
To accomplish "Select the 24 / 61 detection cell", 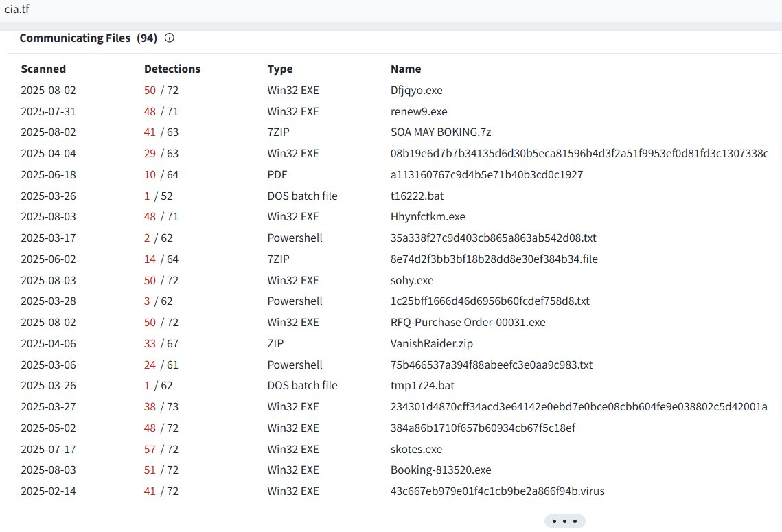I will click(161, 365).
